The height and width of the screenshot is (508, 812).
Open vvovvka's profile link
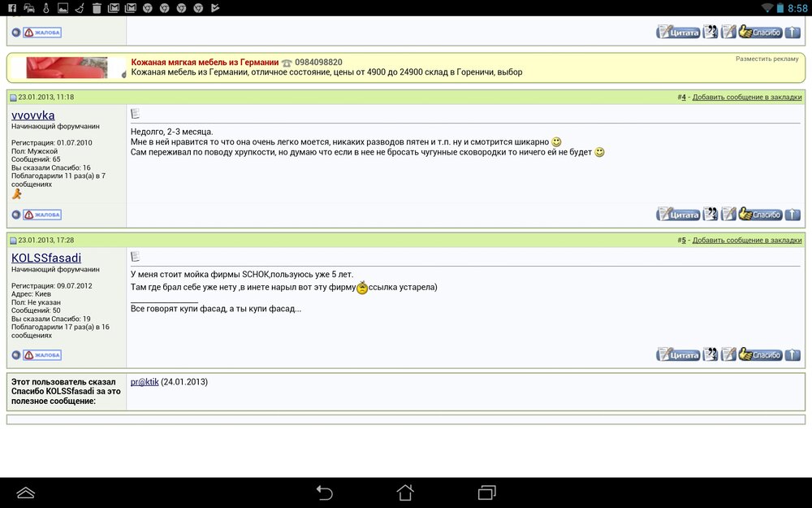[32, 115]
